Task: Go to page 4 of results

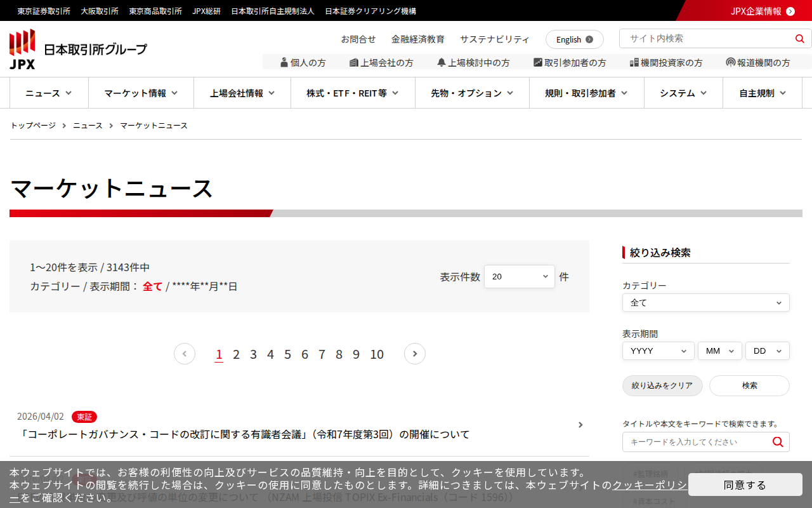Action: (x=270, y=354)
